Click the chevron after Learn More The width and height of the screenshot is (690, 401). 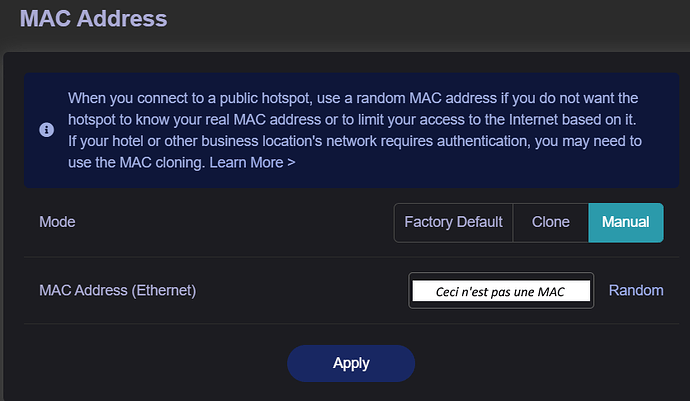291,161
